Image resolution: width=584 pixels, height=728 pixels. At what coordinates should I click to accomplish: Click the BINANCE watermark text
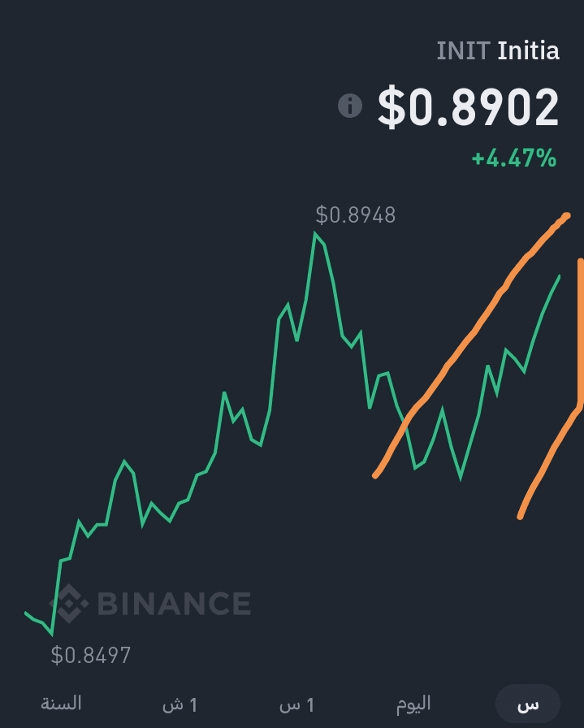[x=174, y=603]
